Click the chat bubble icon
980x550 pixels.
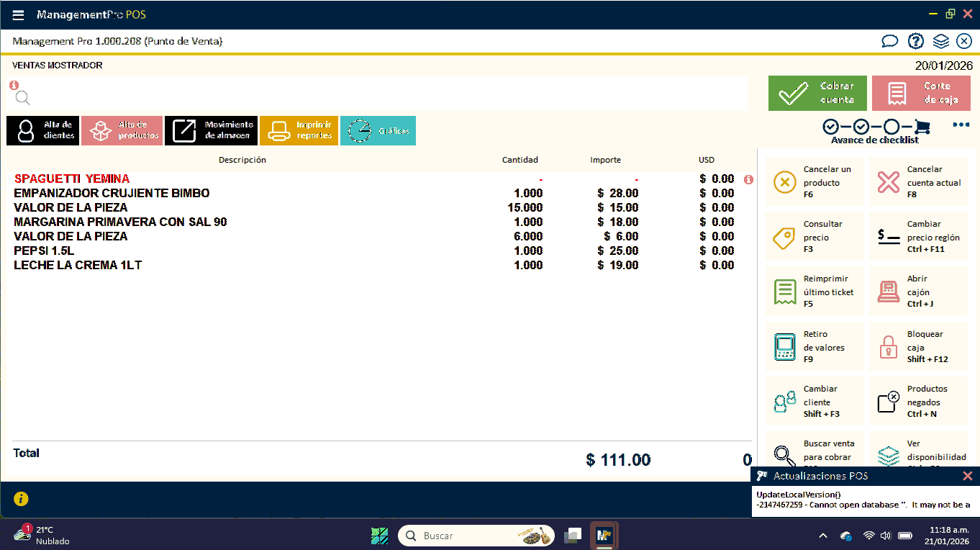(x=890, y=41)
